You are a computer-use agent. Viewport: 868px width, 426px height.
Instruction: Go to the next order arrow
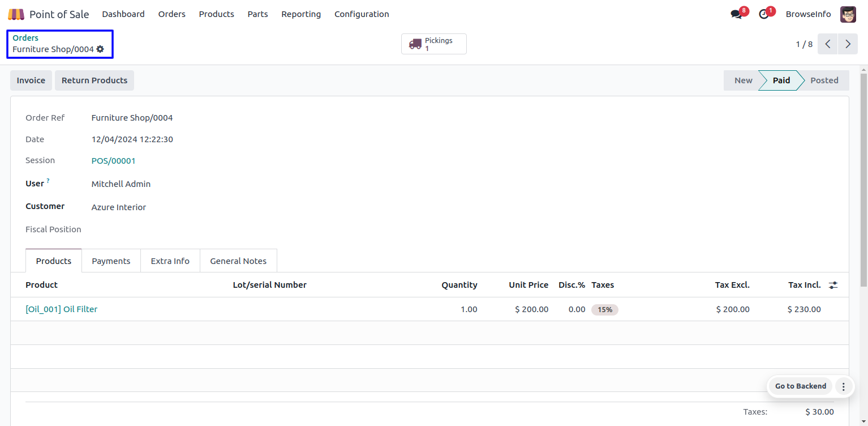click(848, 44)
